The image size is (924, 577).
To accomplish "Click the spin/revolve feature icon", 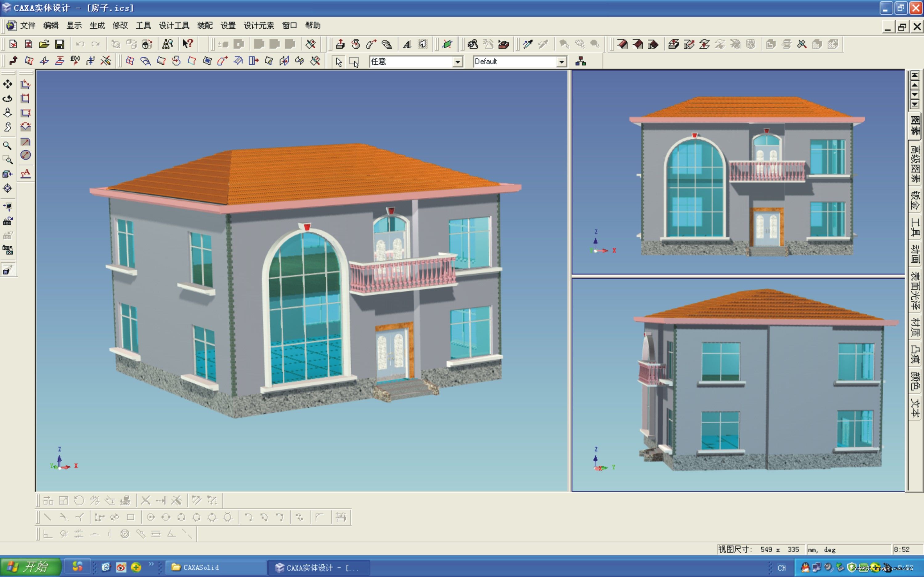I will click(356, 44).
